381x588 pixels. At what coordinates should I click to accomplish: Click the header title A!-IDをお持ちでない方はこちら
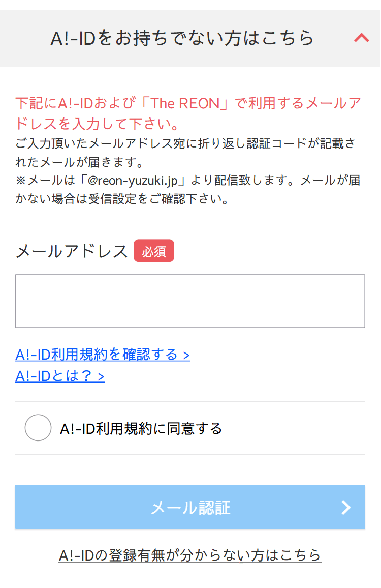[x=182, y=38]
